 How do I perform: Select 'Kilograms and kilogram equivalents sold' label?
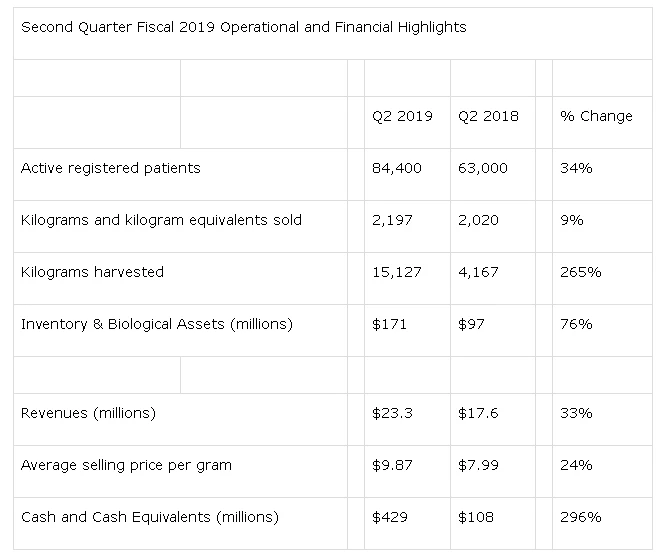coord(161,220)
